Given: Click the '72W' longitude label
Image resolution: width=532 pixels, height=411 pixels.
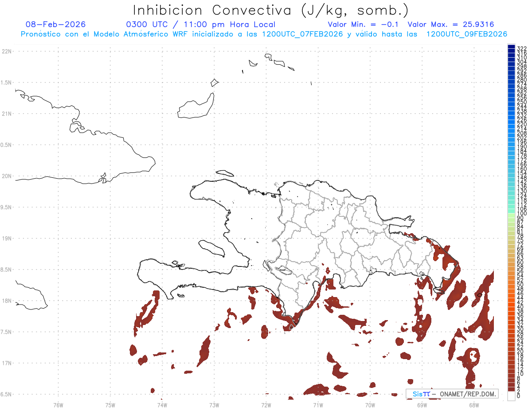Looking at the screenshot, I should [266, 404].
